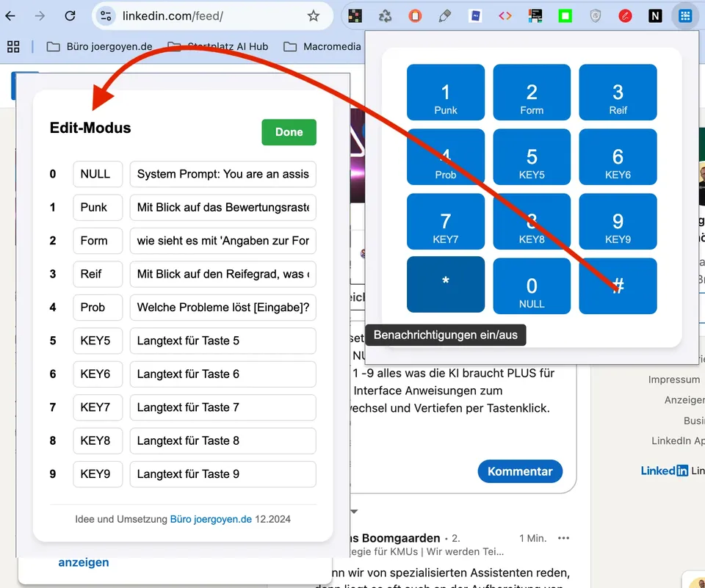Select keypad button 6 KEY6

click(618, 157)
